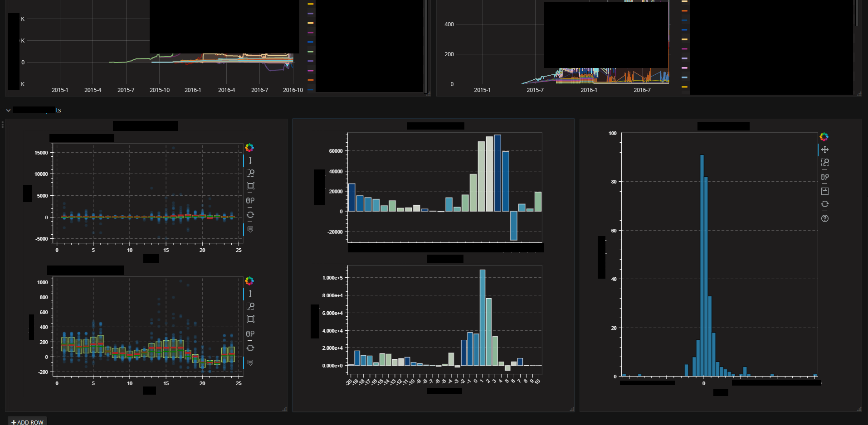Click the scatter plots panel title bar
Screen dimensions: 868x425
click(145, 126)
